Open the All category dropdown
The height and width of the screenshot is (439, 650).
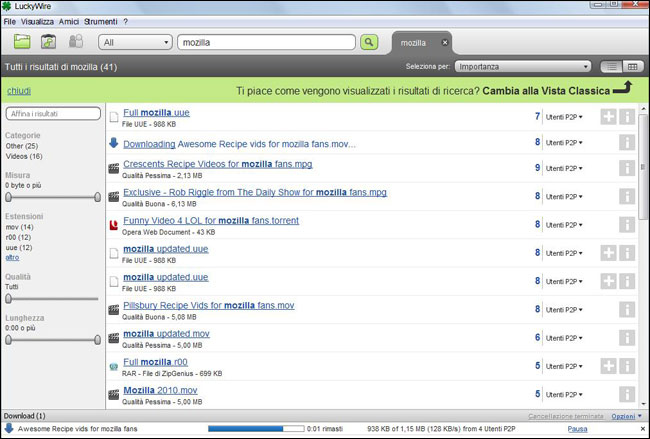click(x=135, y=43)
